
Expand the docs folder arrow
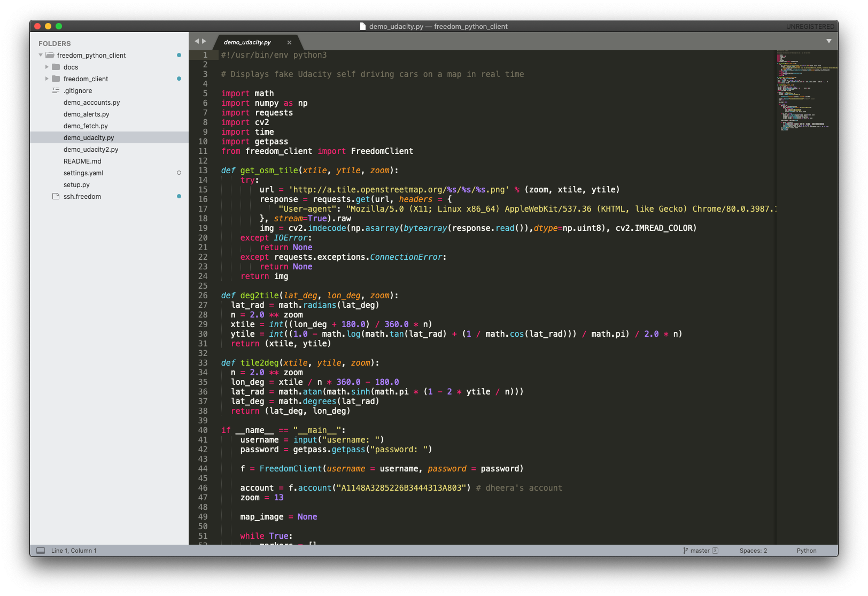[x=47, y=67]
